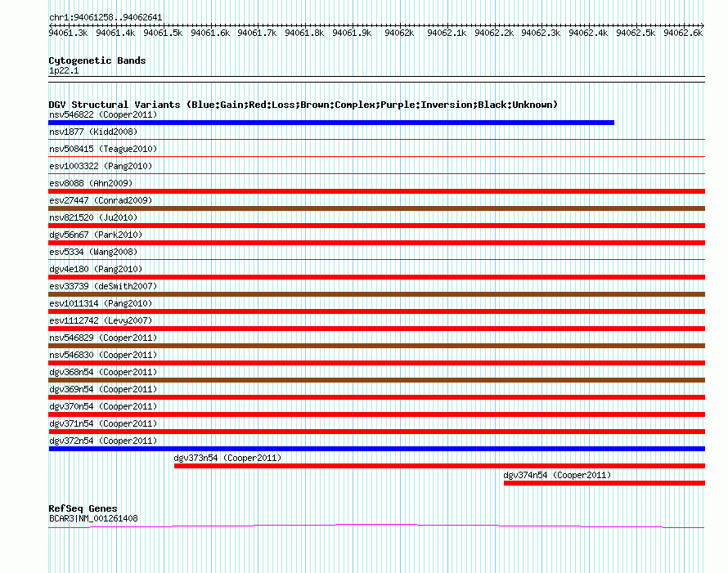The width and height of the screenshot is (728, 573).
Task: Click the magenta BCAR3 gene track line
Action: coord(376,525)
